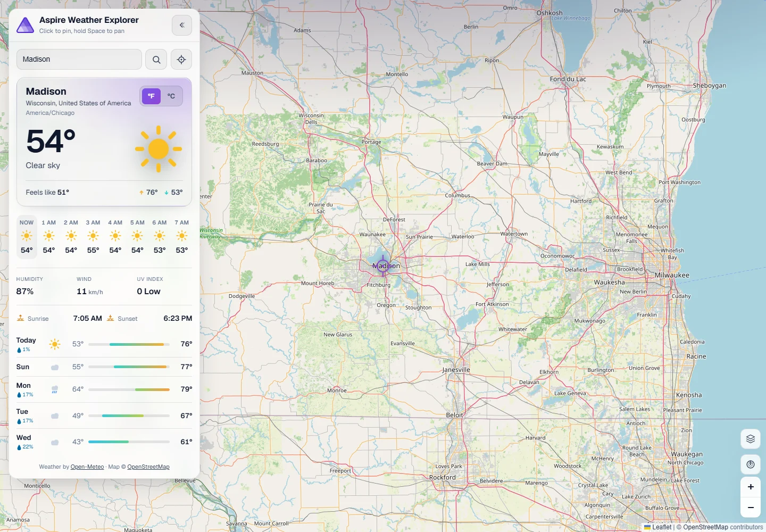Click the Sunrise icon
Viewport: 766px width, 532px height.
click(21, 318)
